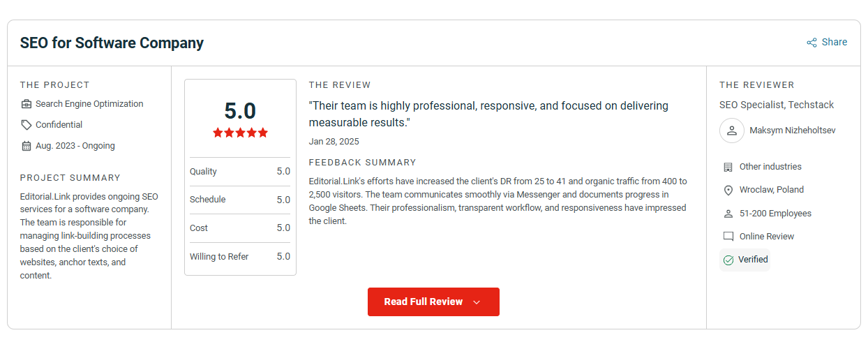Click the chevron on Read Full Review

click(x=477, y=302)
